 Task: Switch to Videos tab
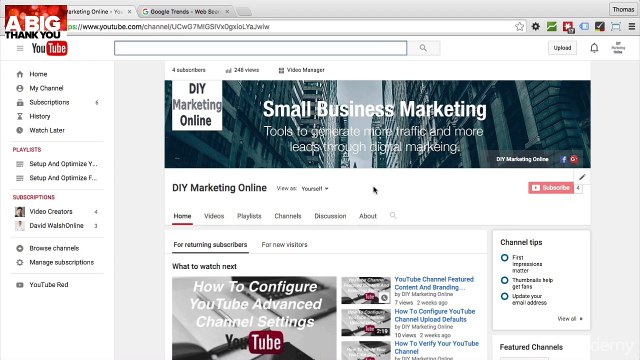[214, 216]
